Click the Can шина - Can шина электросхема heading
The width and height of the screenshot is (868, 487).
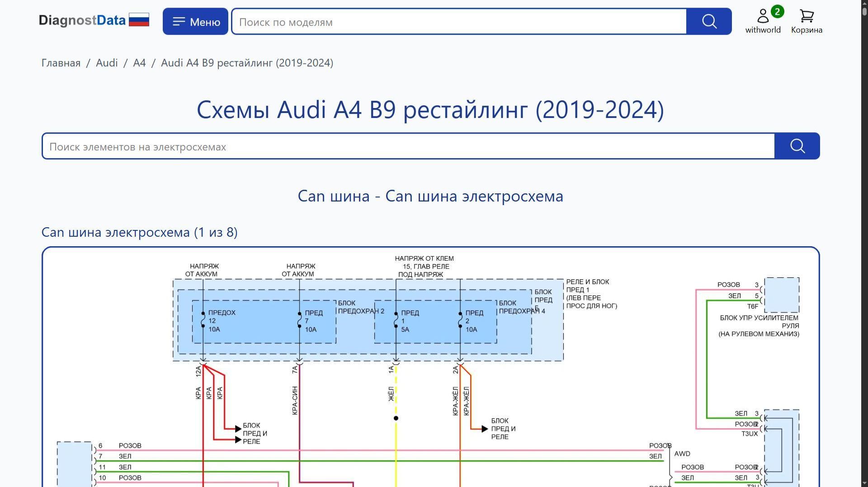tap(430, 196)
